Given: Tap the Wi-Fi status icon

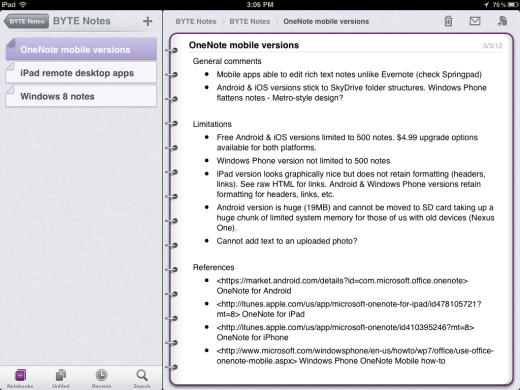Looking at the screenshot, I should click(x=23, y=5).
